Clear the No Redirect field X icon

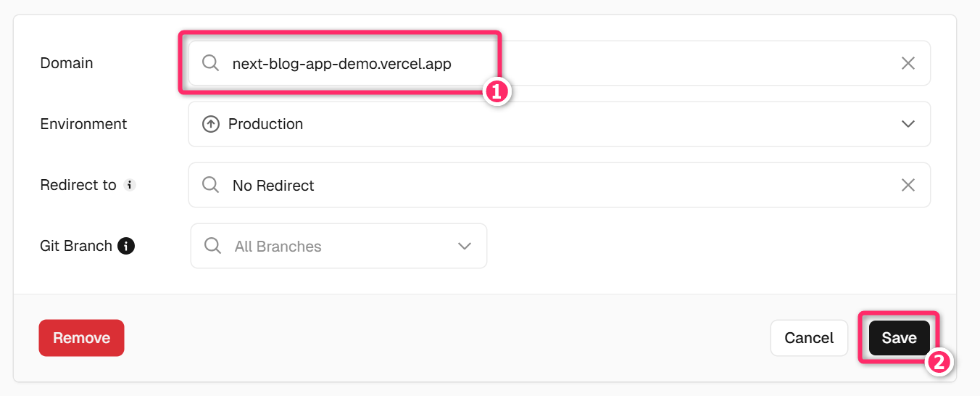point(908,185)
